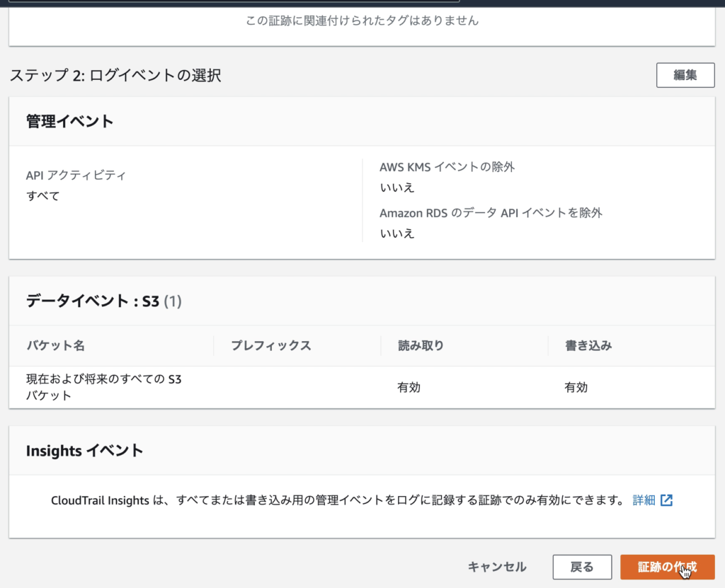Click the 有効 value under 書き込み
The height and width of the screenshot is (588, 725).
576,387
